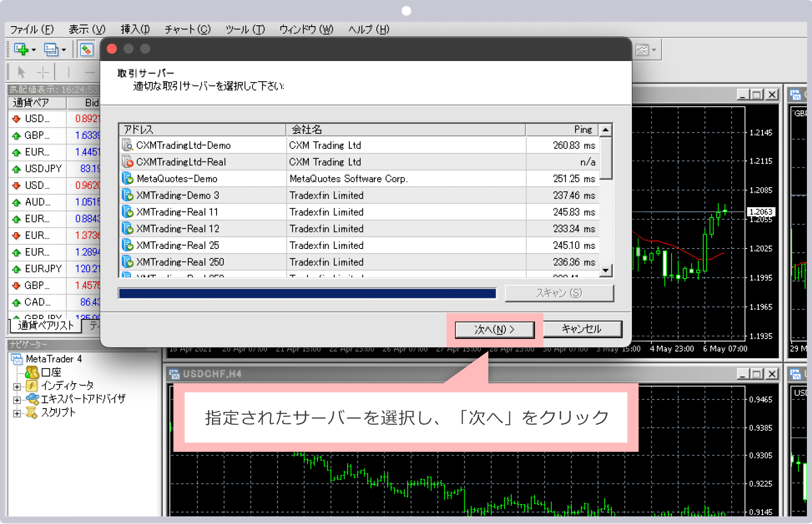
Task: Click the インディケータ folder icon
Action: (x=32, y=385)
